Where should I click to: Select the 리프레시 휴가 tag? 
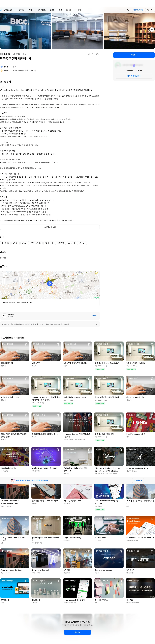[49, 243]
